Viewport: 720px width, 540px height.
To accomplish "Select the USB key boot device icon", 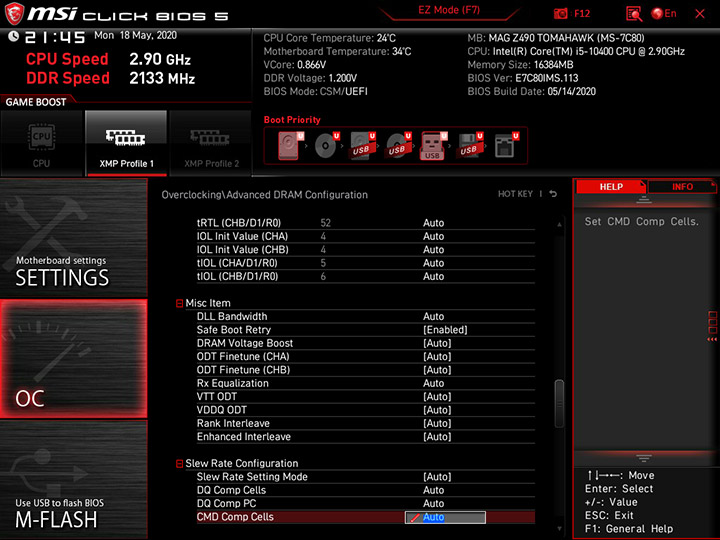I will (433, 146).
